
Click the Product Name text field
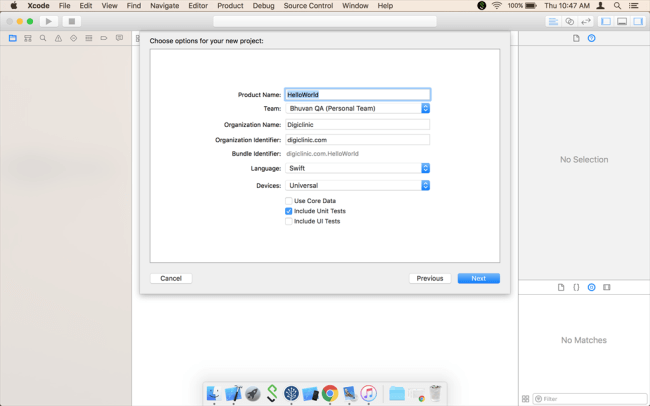[x=357, y=95]
